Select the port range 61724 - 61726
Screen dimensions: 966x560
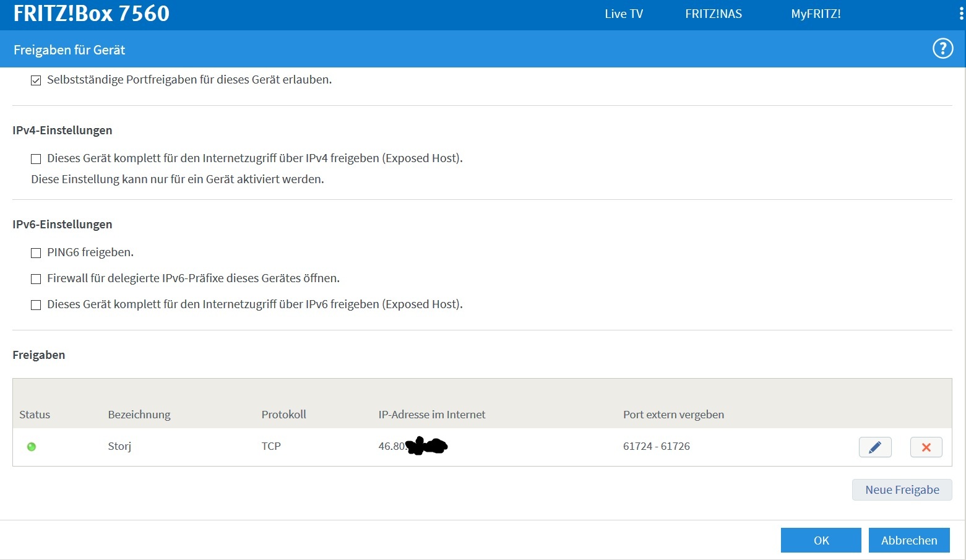(657, 446)
